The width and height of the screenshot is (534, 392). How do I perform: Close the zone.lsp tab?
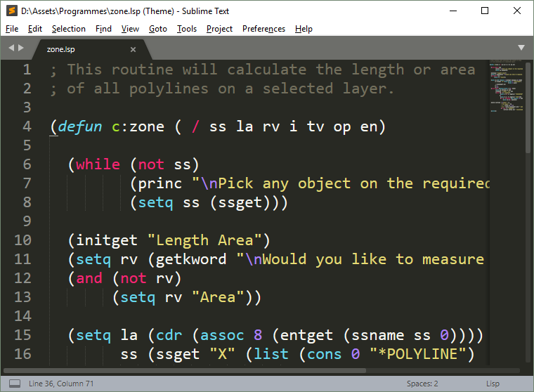(133, 49)
